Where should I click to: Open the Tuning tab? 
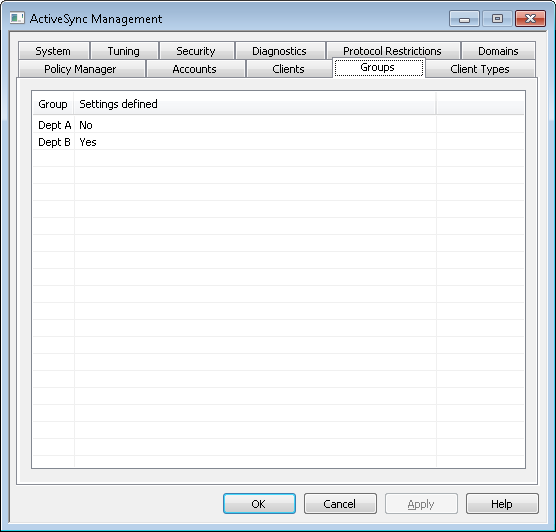[x=124, y=51]
